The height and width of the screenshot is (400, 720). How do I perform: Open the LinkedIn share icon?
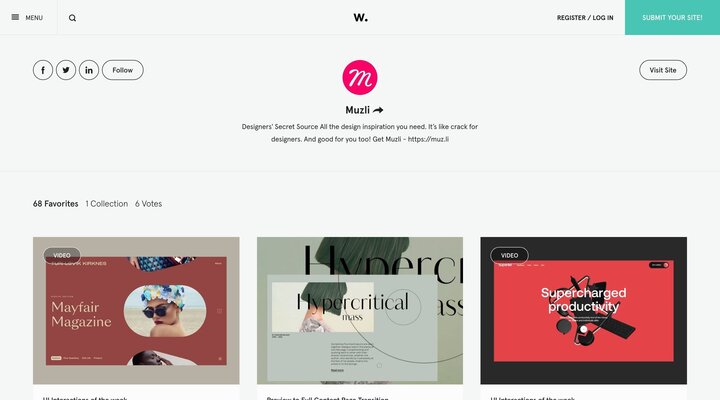click(89, 70)
